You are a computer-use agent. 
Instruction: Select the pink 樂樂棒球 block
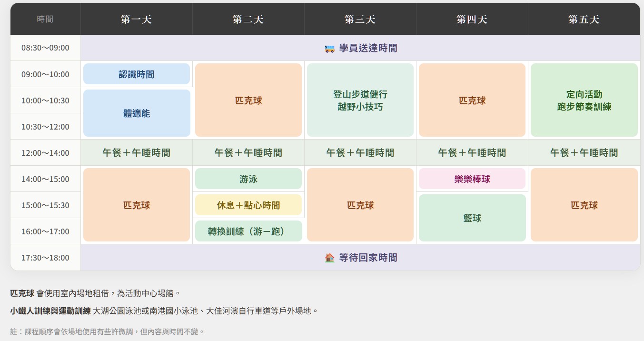pos(472,179)
